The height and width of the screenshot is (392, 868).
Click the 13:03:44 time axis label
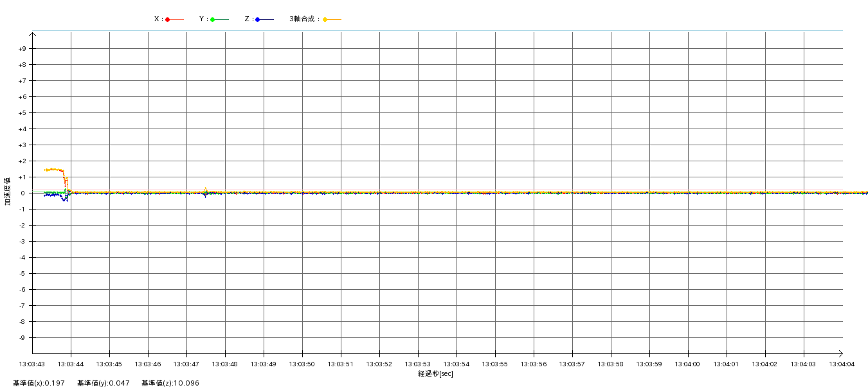tap(71, 364)
